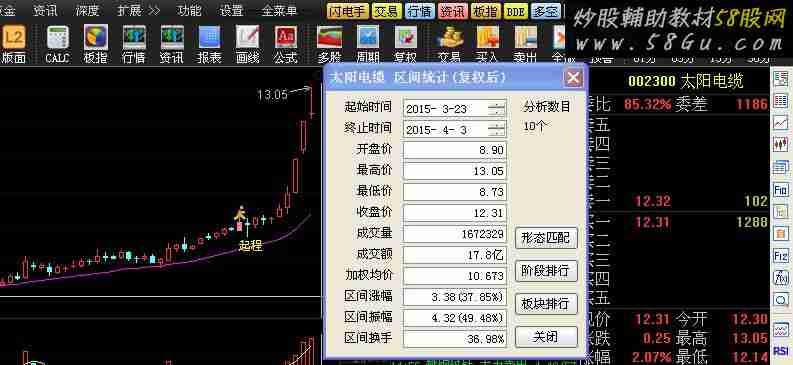
Task: Open the RSI indicator sidebar icon
Action: [x=781, y=351]
